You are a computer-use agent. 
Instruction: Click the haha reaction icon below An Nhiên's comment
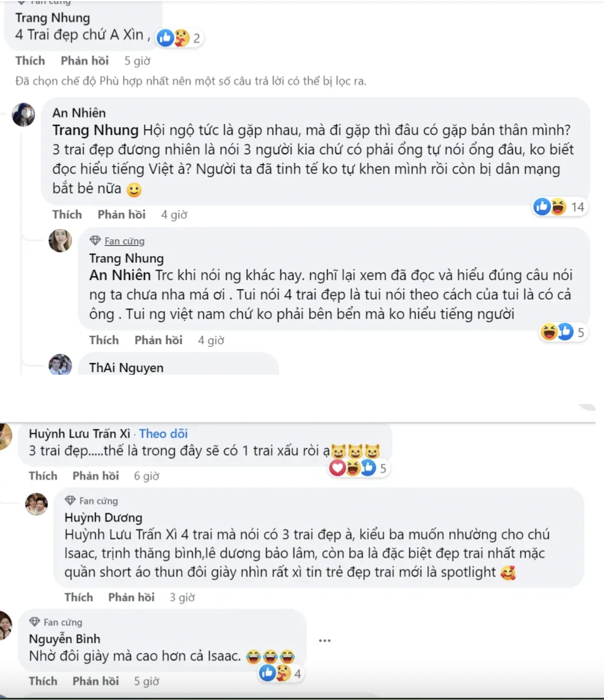[557, 207]
